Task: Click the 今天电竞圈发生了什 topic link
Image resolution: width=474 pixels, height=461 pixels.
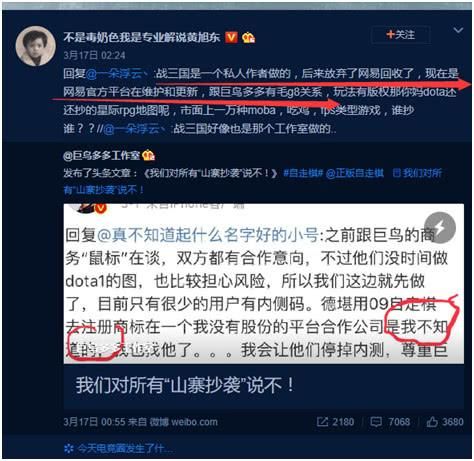Action: (118, 449)
